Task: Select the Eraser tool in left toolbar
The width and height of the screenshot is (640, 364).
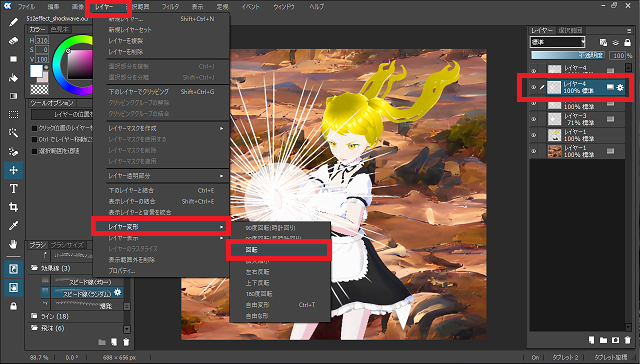Action: coord(13,41)
